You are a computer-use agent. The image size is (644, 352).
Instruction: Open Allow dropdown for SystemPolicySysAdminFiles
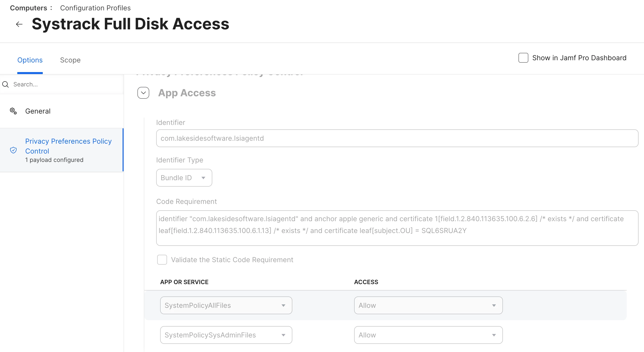[428, 335]
